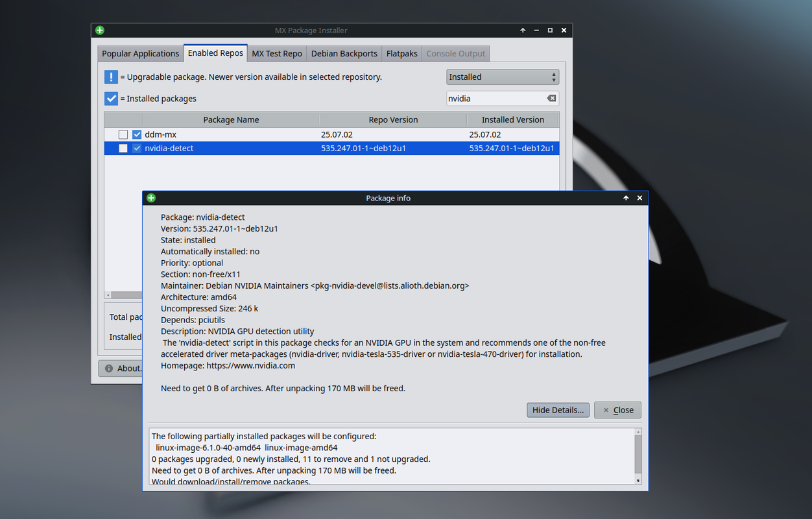The height and width of the screenshot is (519, 812).
Task: Click the About button in MX Package Installer
Action: click(x=121, y=368)
